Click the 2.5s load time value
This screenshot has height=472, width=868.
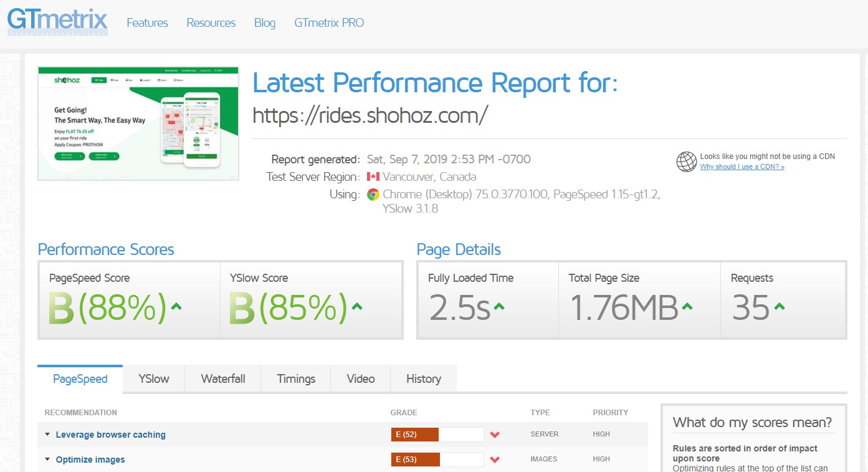[x=459, y=307]
